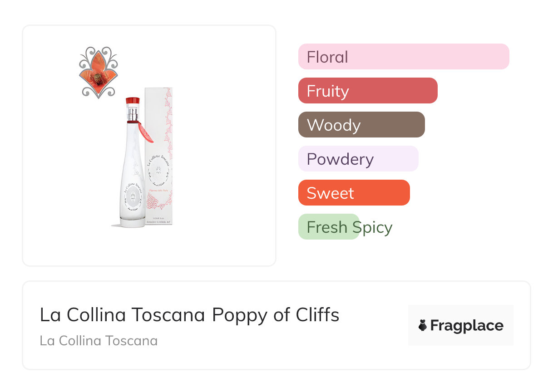Click the poppy flower emblem icon
This screenshot has width=553, height=392.
pyautogui.click(x=98, y=73)
